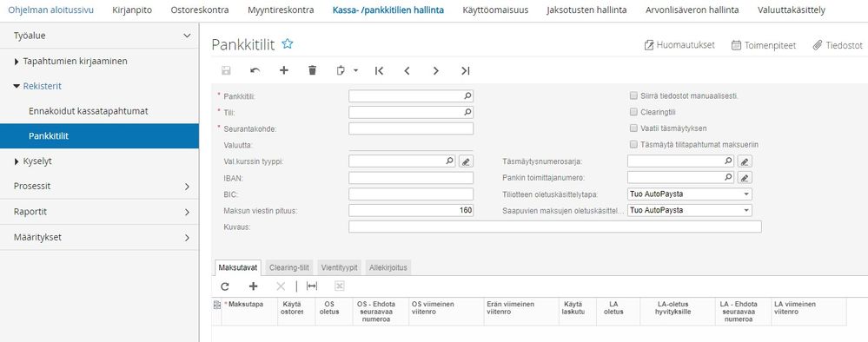
Task: Switch to the Clearing-tilit tab
Action: pyautogui.click(x=289, y=268)
